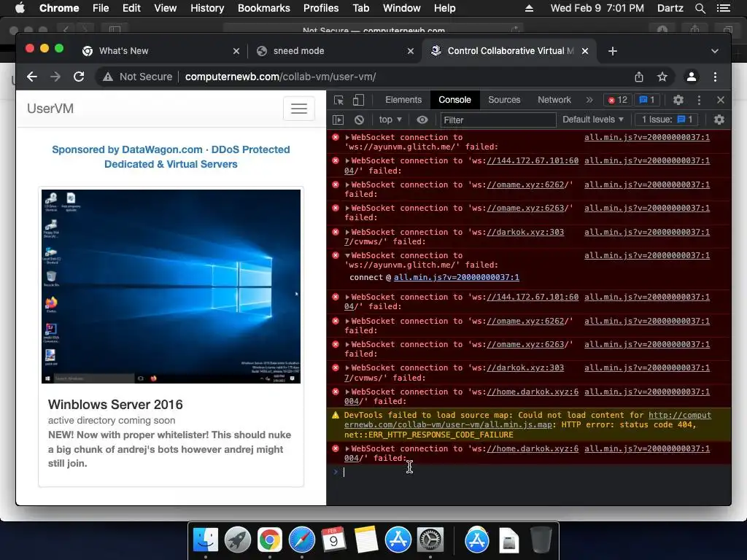Switch to the Network tab

tap(554, 100)
